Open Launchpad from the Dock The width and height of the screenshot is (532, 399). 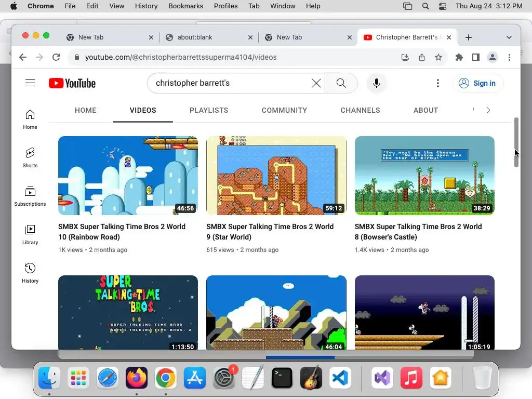point(78,378)
